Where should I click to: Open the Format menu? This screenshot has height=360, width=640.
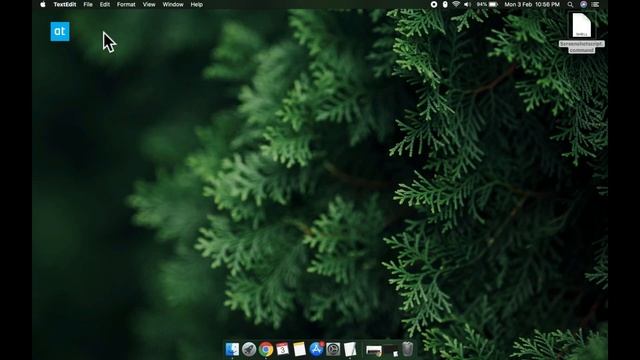(x=126, y=4)
